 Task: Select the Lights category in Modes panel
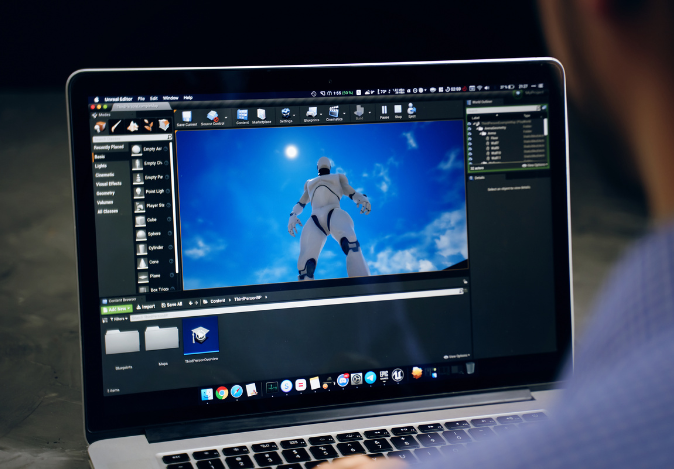[102, 165]
